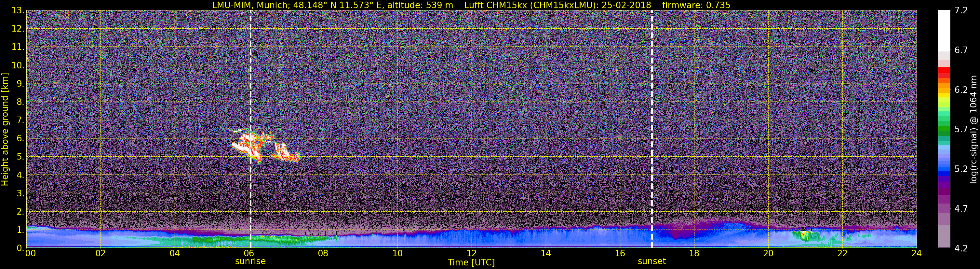This screenshot has width=980, height=269.
Task: Click the "3." height tick label
Action: [20, 193]
